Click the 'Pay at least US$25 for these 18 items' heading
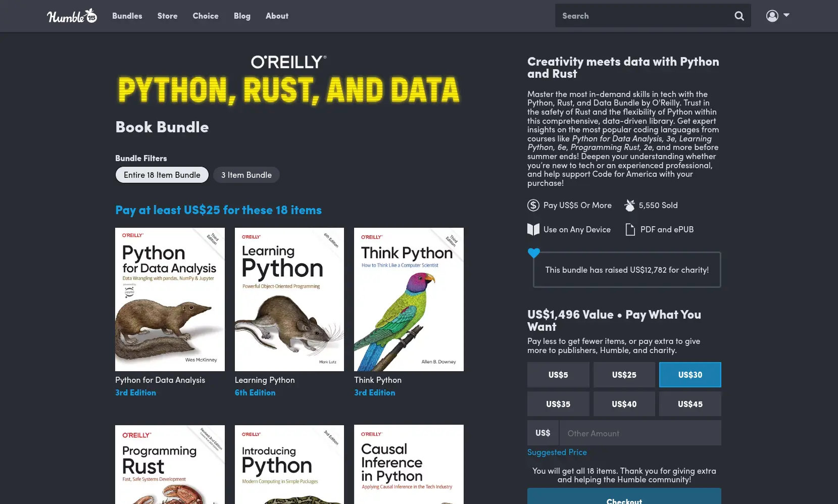Screen dimensions: 838x504 (x=218, y=210)
